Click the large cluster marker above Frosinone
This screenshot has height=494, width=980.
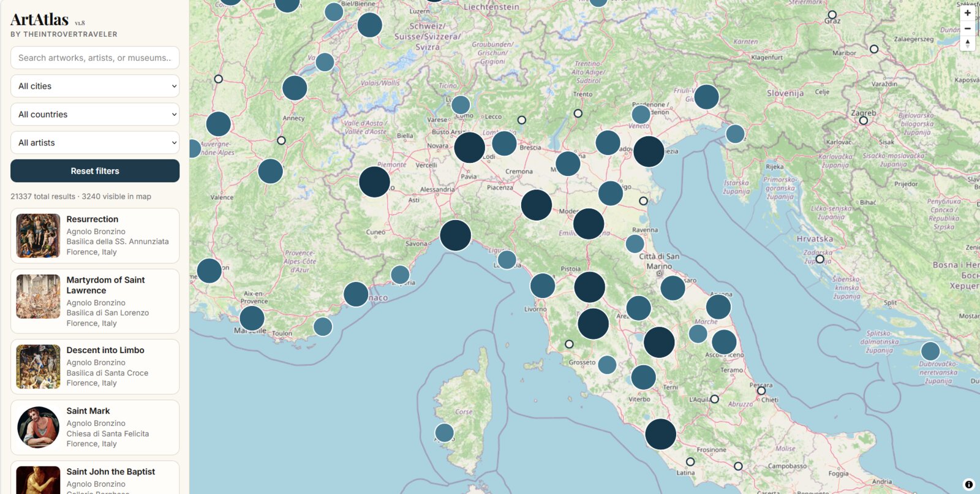[x=660, y=434]
